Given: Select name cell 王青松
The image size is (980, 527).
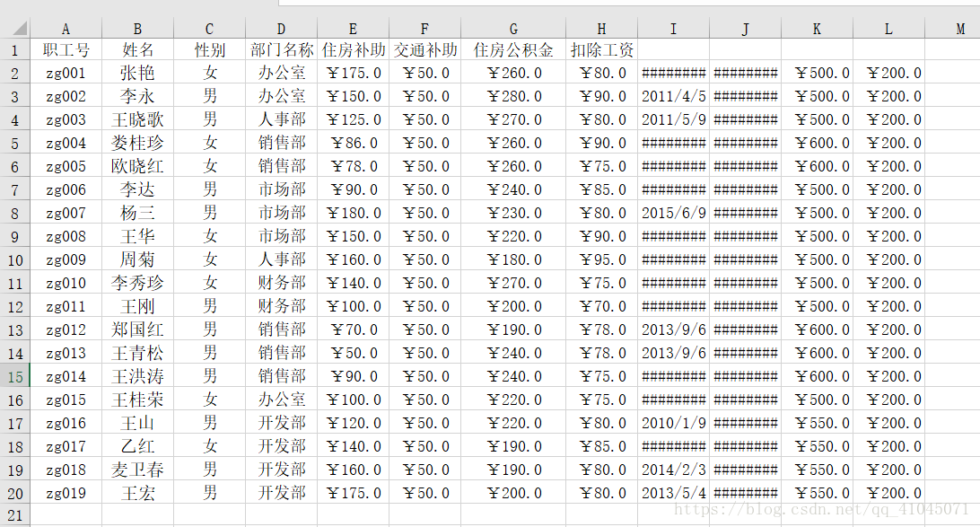Looking at the screenshot, I should pyautogui.click(x=137, y=353).
